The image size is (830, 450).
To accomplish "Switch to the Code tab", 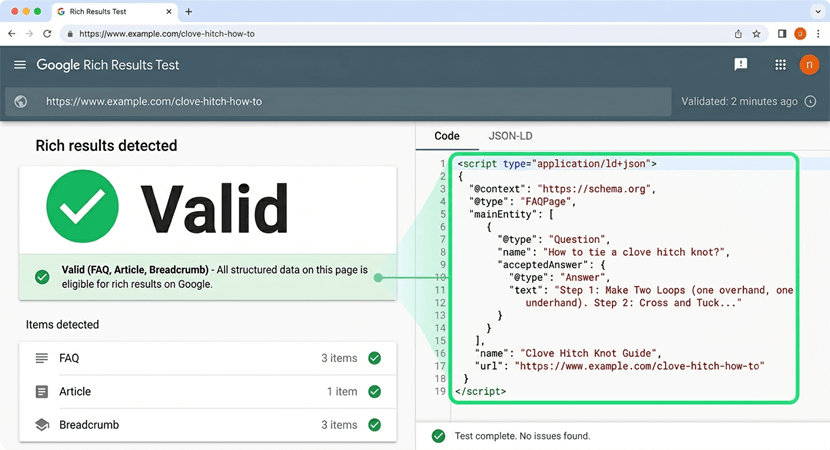I will point(447,136).
